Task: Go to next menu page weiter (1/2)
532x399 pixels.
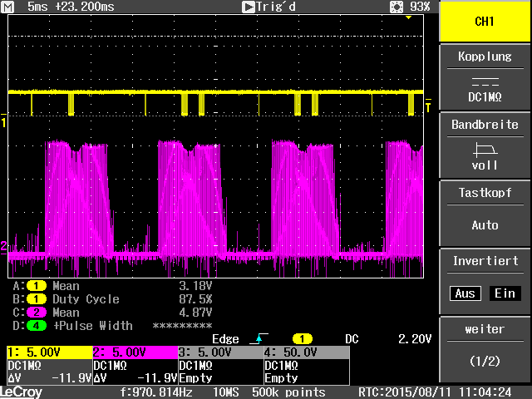Action: tap(485, 349)
